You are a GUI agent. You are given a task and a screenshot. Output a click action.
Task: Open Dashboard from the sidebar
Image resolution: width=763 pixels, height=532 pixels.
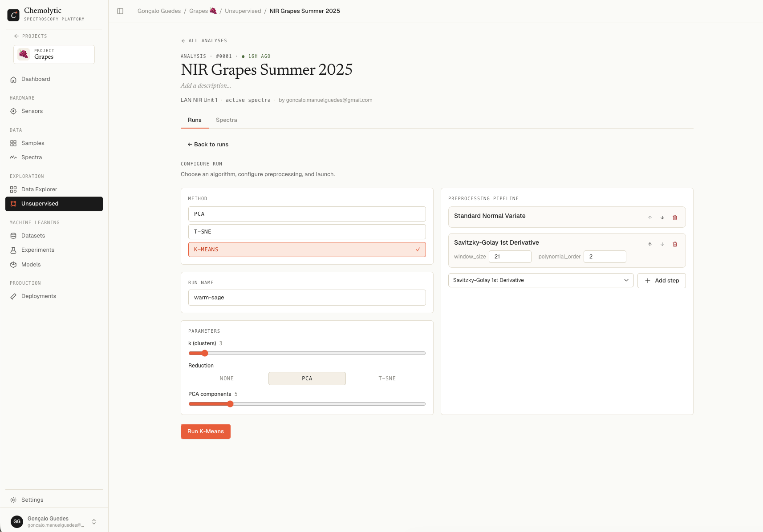[x=54, y=79]
